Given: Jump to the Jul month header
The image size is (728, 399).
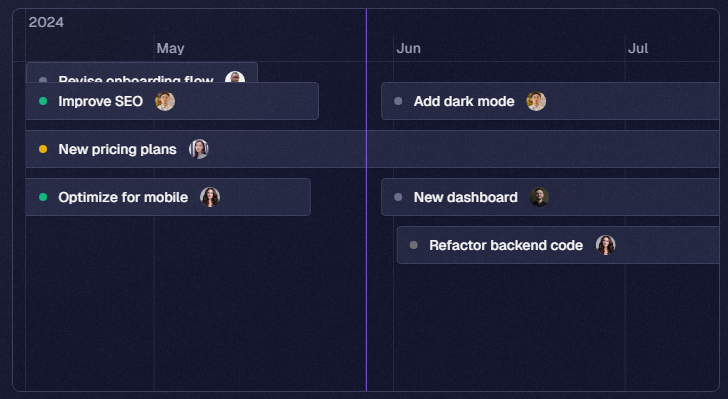Looking at the screenshot, I should 638,48.
